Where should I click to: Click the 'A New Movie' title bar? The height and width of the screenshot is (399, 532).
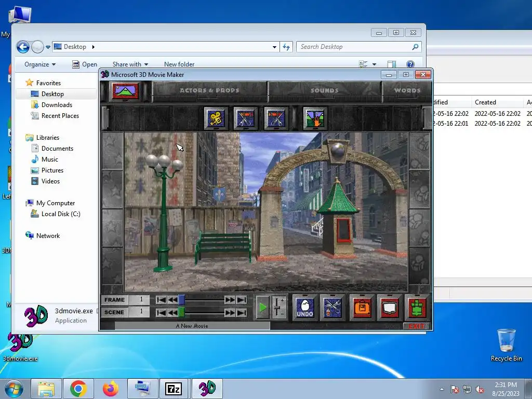tap(192, 326)
